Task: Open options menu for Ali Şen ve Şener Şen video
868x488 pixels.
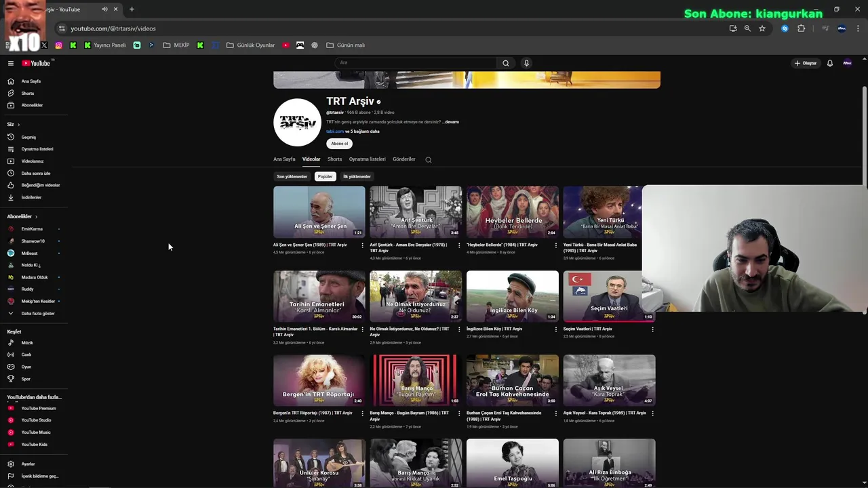Action: 362,245
